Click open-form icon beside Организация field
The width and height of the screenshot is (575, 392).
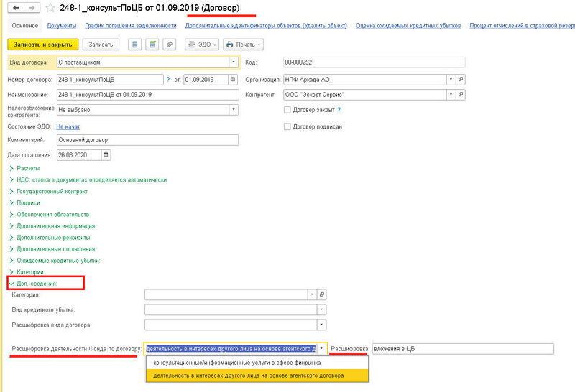(461, 79)
